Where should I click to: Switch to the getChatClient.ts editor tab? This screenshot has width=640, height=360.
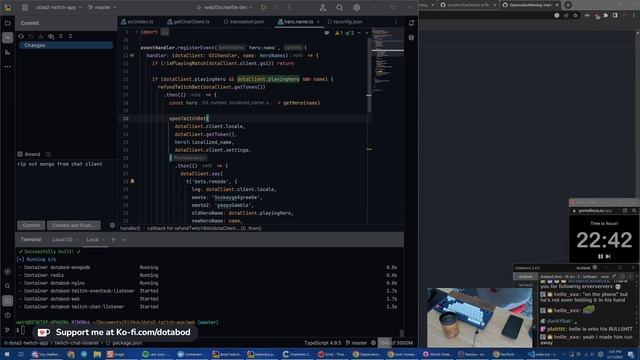[189, 22]
